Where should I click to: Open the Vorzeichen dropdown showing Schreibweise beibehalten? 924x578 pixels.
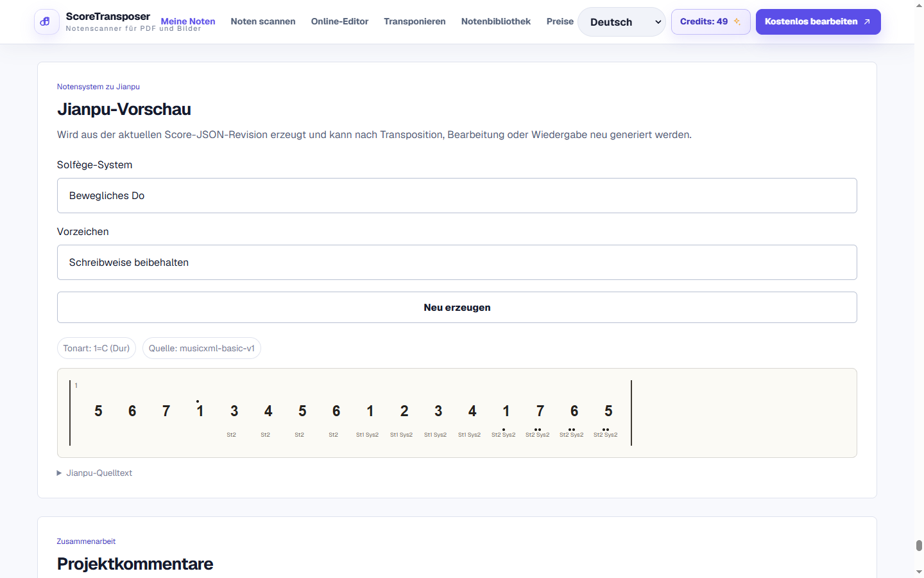457,262
